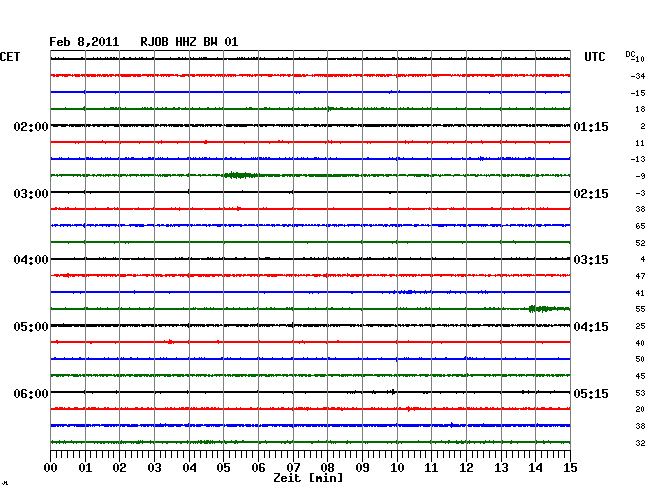
Task: Click the green trace seismic burst near minute 05
Action: [x=240, y=175]
